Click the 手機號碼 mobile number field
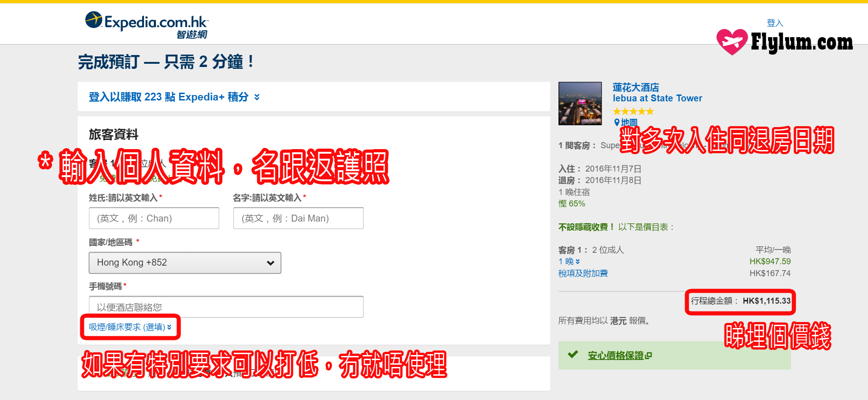868x400 pixels. (226, 307)
